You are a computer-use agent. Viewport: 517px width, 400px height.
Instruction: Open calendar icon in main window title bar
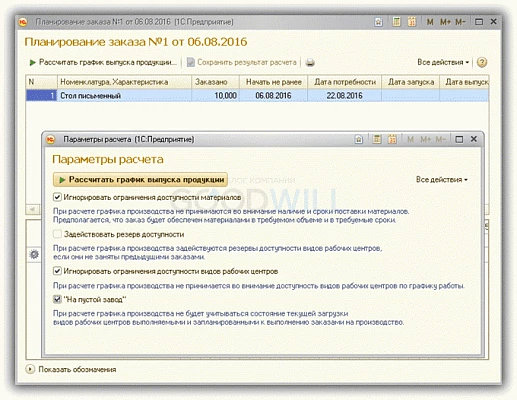click(412, 22)
